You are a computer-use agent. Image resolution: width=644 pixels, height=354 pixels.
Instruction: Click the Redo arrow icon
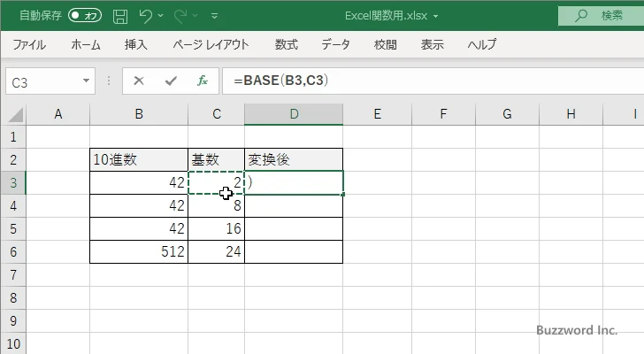point(180,16)
